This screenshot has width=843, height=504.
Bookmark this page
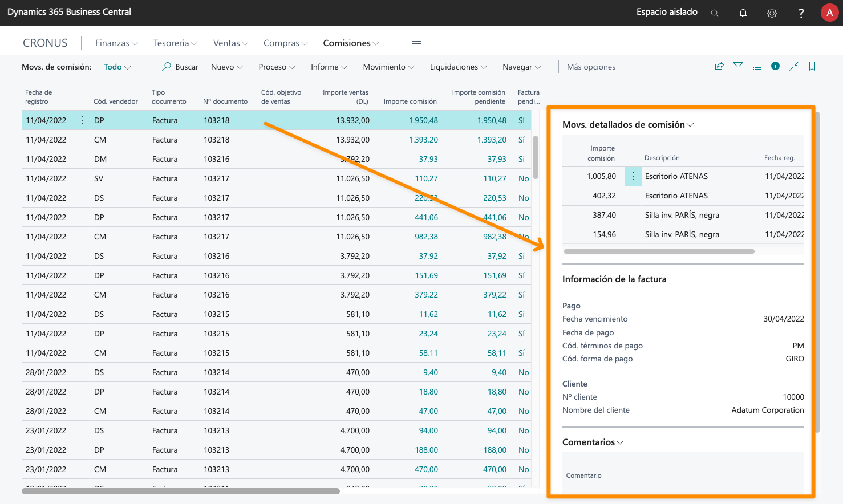click(812, 66)
